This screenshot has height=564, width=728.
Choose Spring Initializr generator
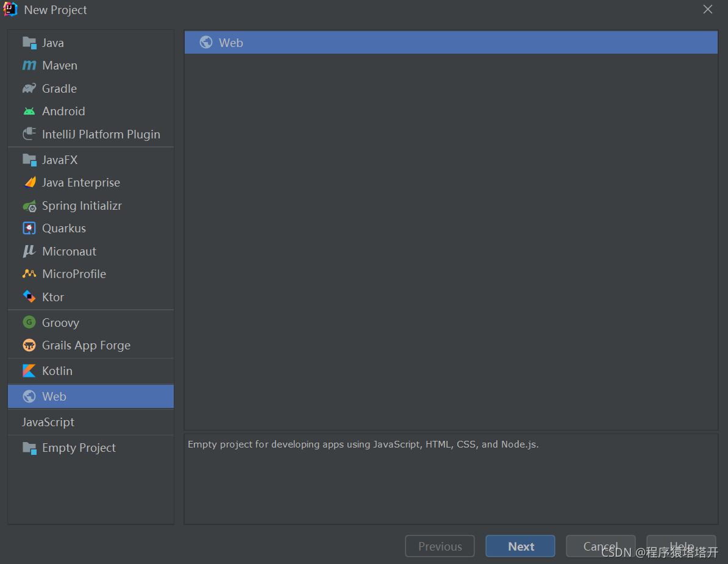[90, 205]
